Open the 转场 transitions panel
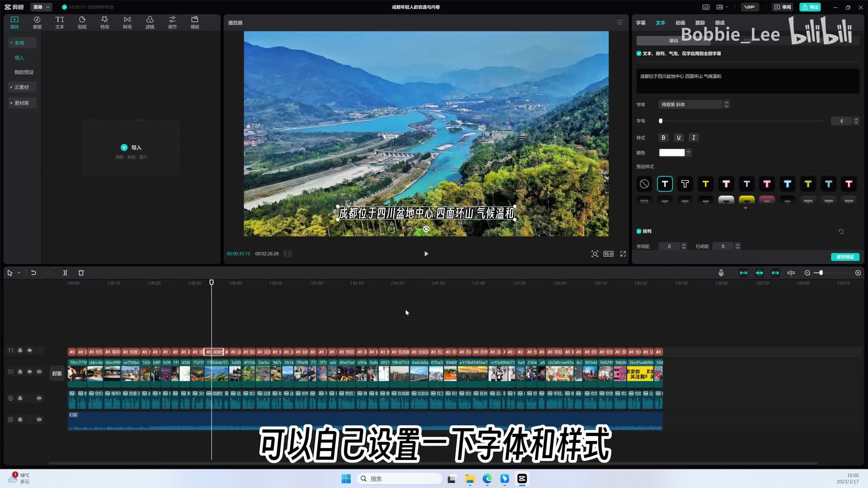The image size is (868, 488). coord(127,22)
